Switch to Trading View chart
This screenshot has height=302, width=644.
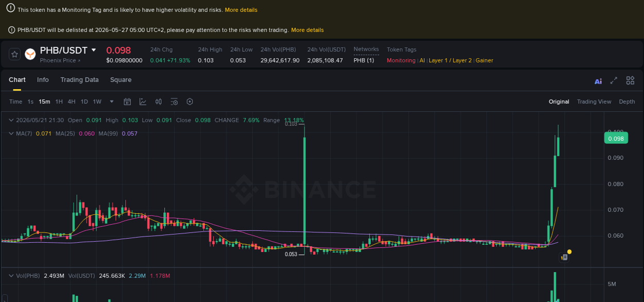(x=594, y=102)
